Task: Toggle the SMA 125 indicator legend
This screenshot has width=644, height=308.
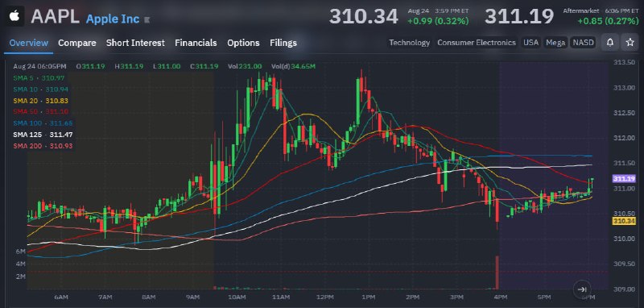Action: tap(43, 135)
